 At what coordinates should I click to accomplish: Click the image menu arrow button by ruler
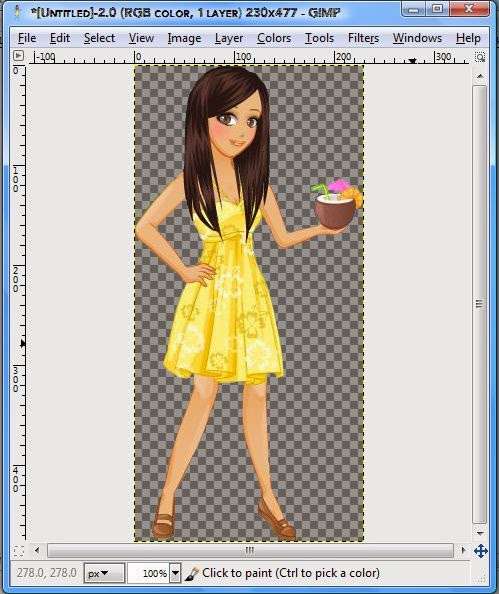pos(18,56)
